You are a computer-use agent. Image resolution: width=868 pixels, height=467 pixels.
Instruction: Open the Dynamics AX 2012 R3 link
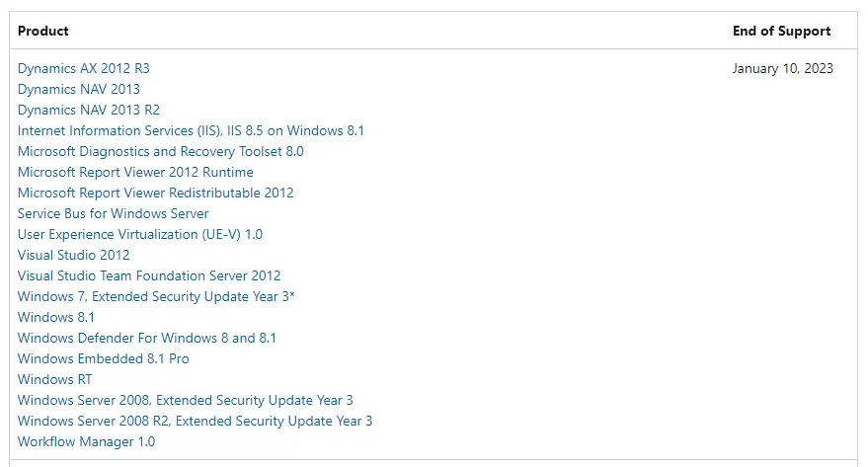84,68
